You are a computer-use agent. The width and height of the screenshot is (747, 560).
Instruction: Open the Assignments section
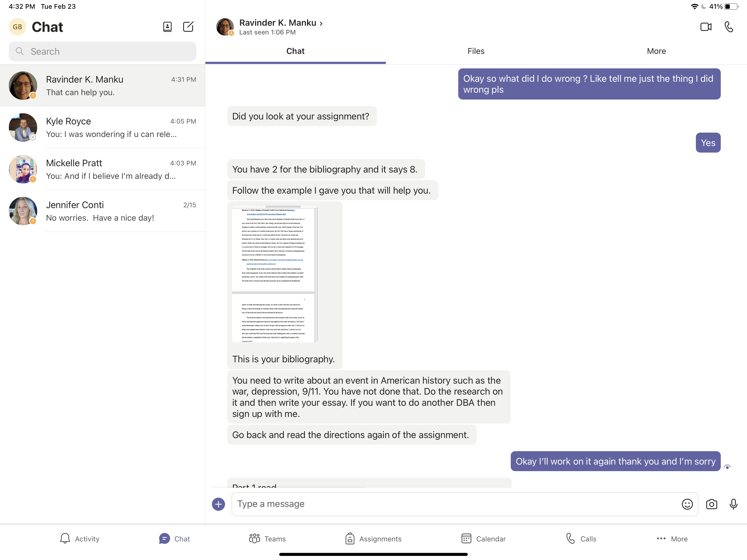click(373, 538)
